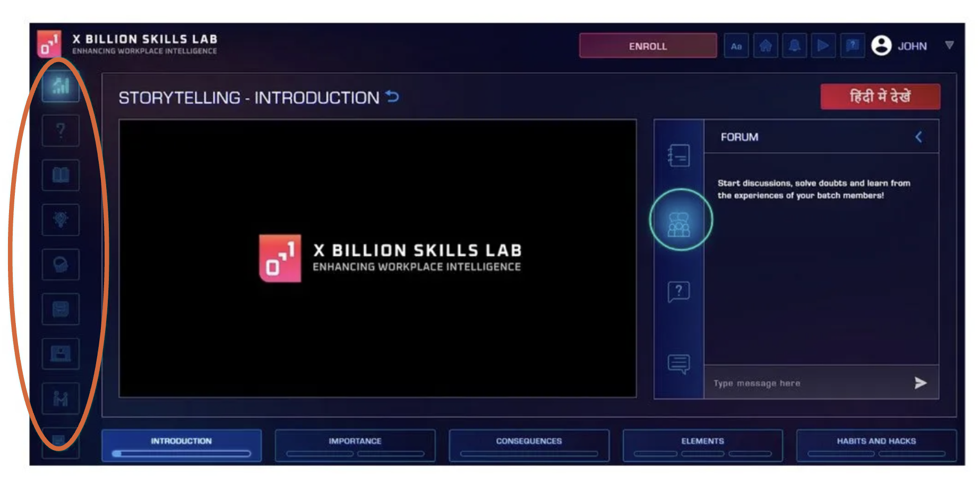The height and width of the screenshot is (483, 980).
Task: Switch to the Importance tab
Action: click(355, 445)
